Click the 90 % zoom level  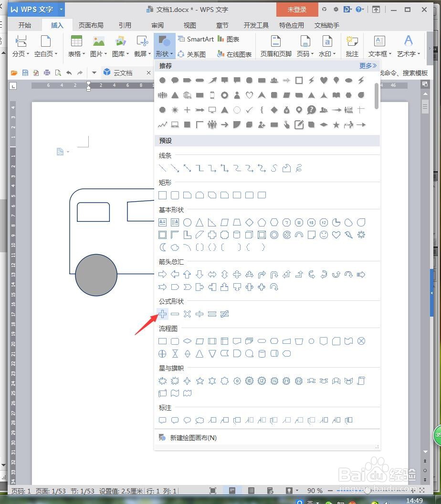(x=315, y=491)
